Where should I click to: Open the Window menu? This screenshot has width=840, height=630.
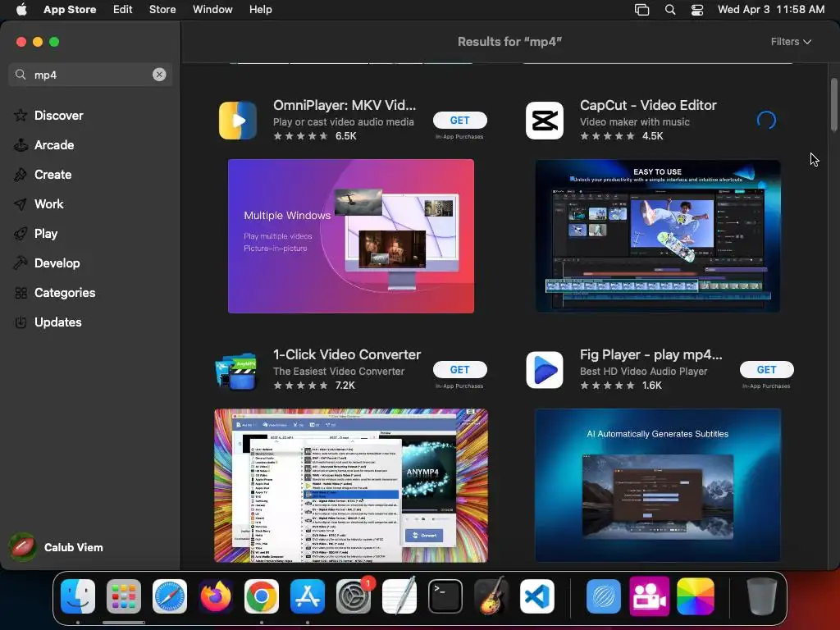point(212,10)
